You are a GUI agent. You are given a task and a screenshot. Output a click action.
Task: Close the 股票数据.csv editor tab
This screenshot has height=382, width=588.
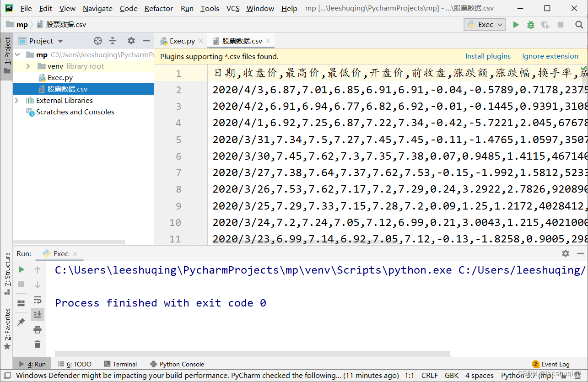[268, 41]
